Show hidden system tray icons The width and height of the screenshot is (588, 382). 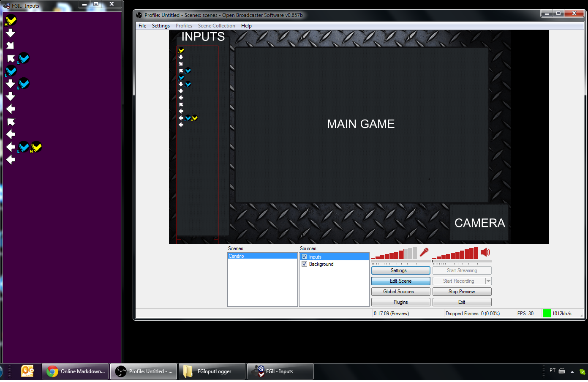point(572,372)
